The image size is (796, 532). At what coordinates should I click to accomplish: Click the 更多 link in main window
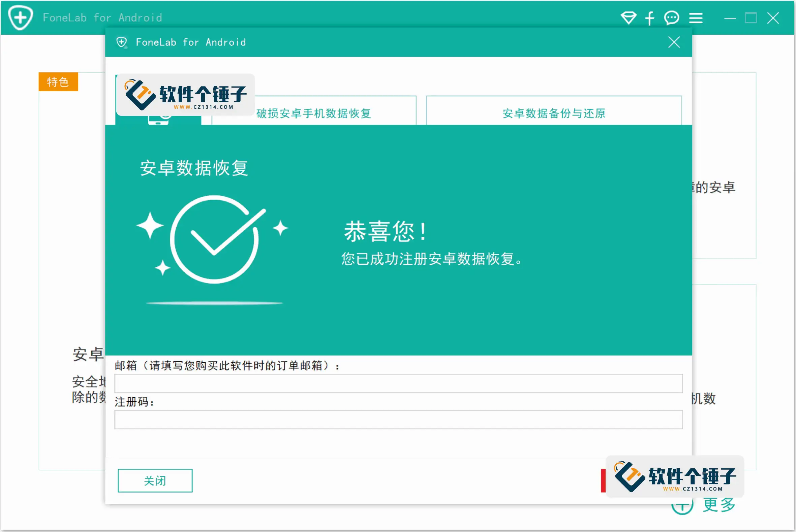(x=718, y=504)
